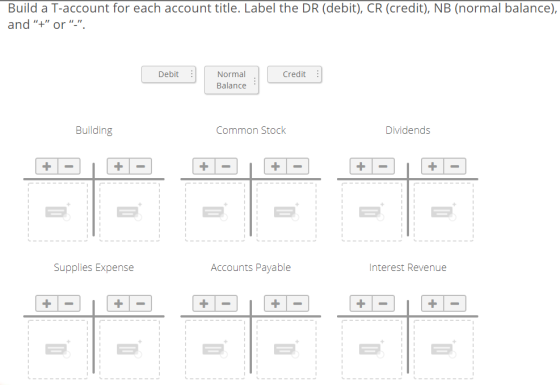Image resolution: width=560 pixels, height=385 pixels.
Task: Select plus on Interest Revenue's left side
Action: [361, 304]
